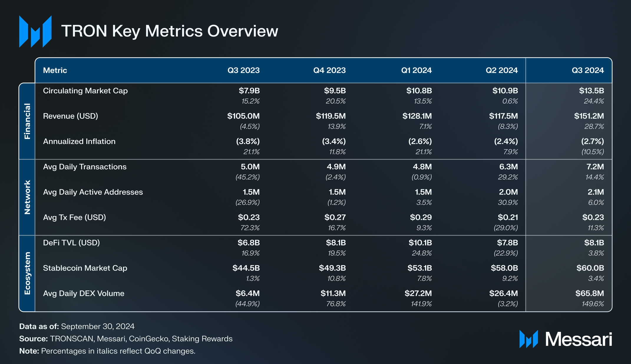Select the Q3 2023 column header
The width and height of the screenshot is (631, 364).
243,70
